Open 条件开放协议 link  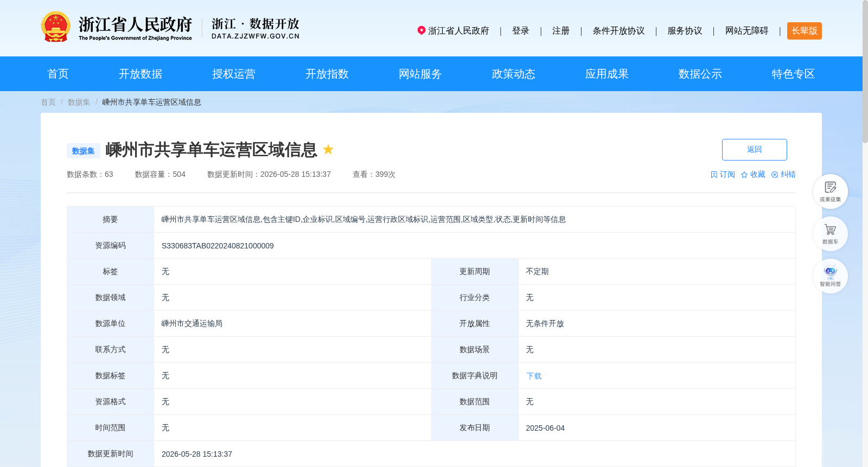coord(618,31)
